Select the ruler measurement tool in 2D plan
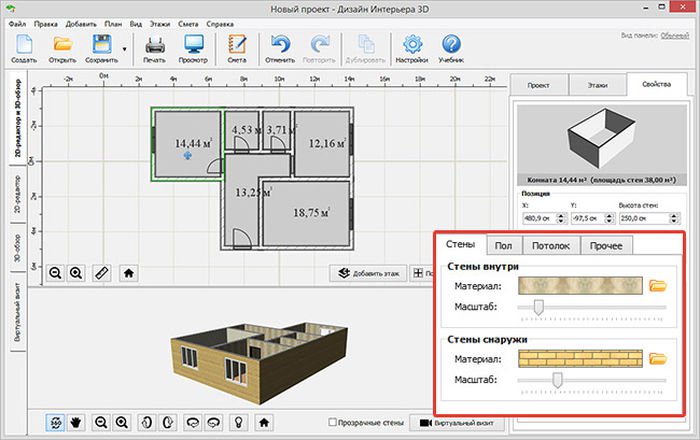Image resolution: width=700 pixels, height=440 pixels. tap(101, 272)
